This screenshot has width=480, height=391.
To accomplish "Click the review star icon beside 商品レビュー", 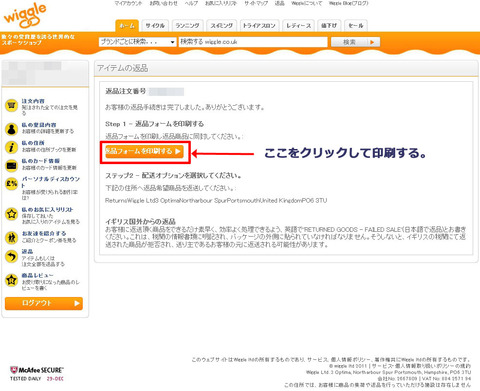I will (x=11, y=280).
